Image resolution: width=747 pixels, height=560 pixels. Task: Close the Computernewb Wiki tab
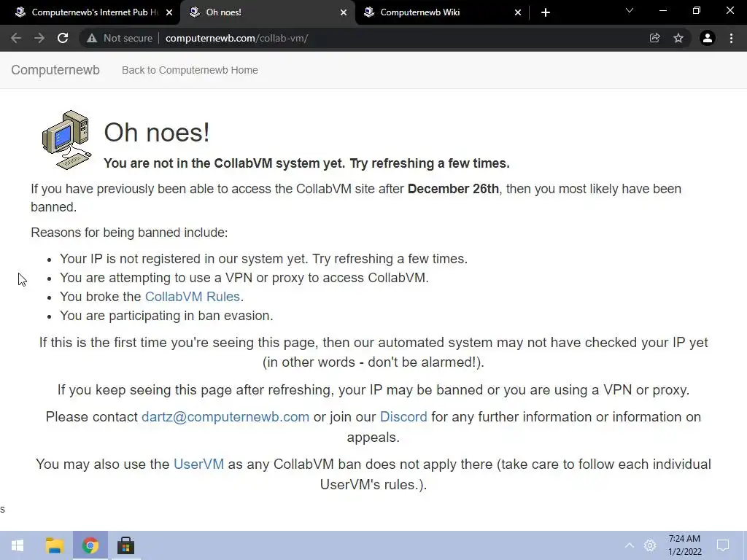518,12
